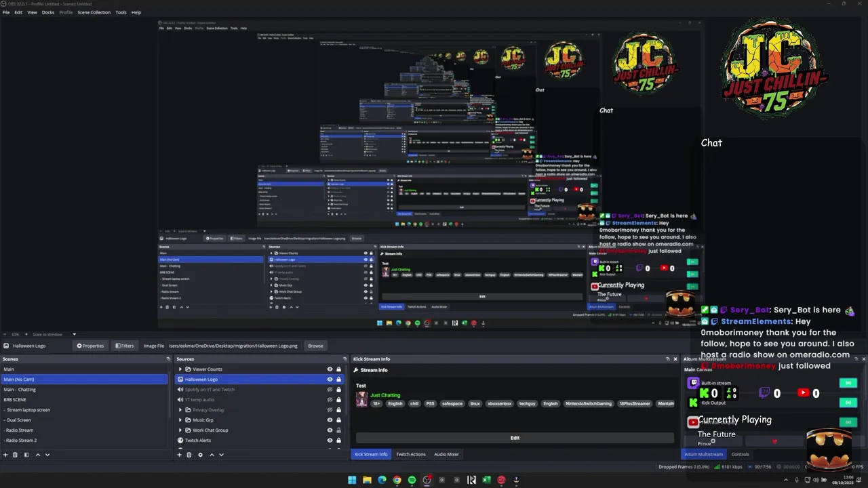Click the heart icon in Aitum Multistream
868x488 pixels.
[x=774, y=441]
